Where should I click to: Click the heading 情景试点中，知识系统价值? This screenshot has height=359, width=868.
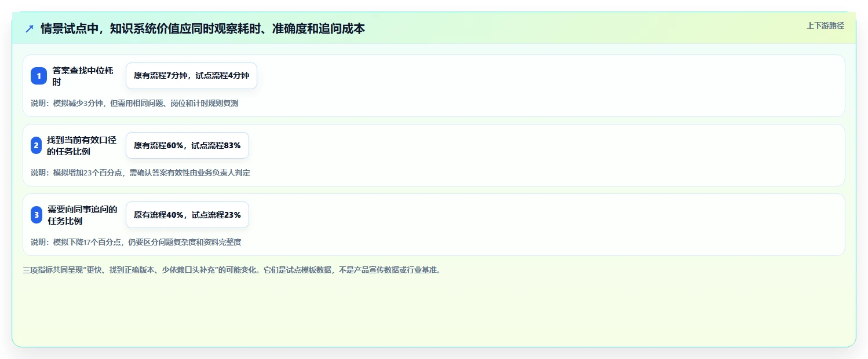203,28
